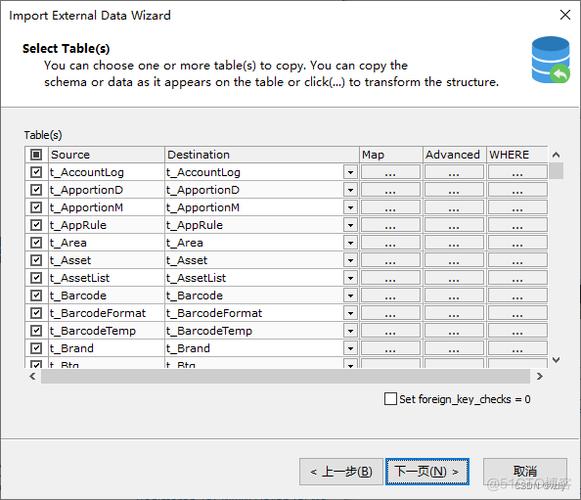
Task: Uncheck the t_AppRule table checkbox
Action: pyautogui.click(x=36, y=225)
